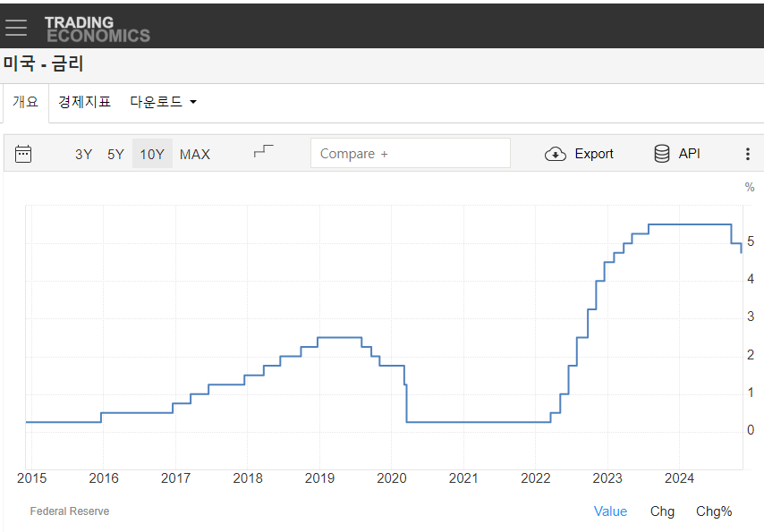Click the % unit label above y-axis
Viewport: 764px width, 532px height.
tap(750, 188)
